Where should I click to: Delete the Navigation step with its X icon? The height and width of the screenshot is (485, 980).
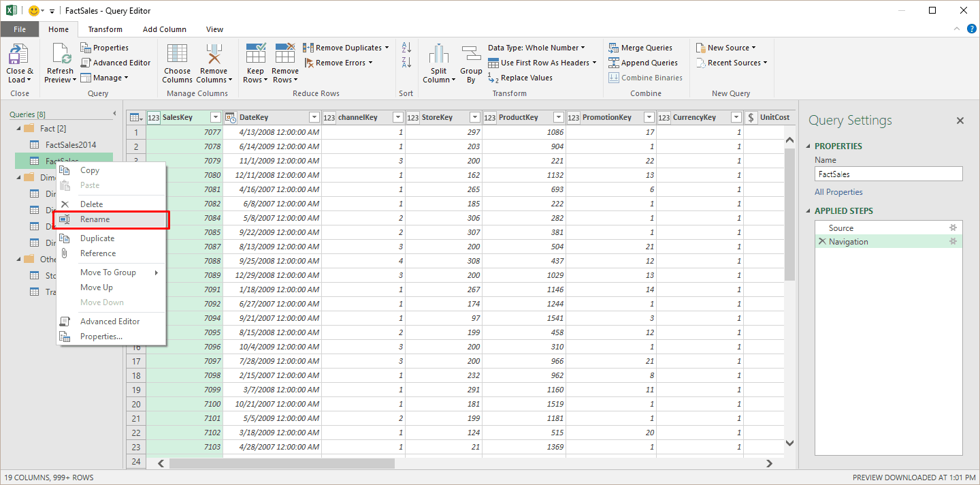(x=821, y=241)
